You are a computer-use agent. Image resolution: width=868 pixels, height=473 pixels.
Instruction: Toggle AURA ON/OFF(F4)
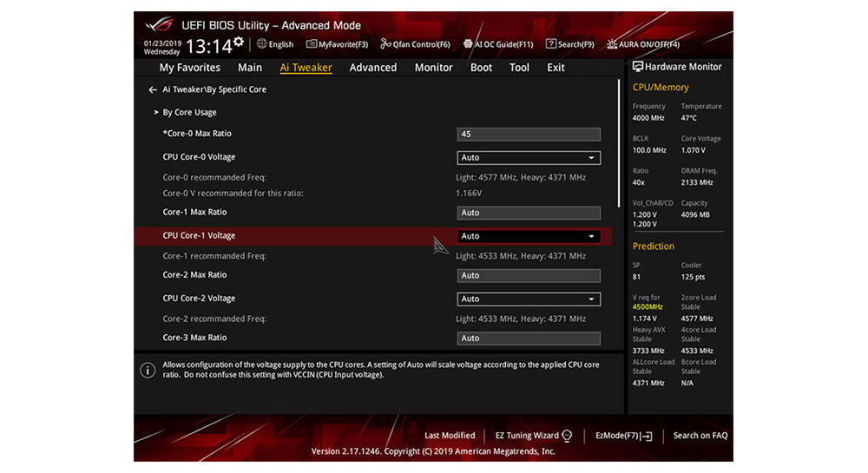[x=648, y=44]
